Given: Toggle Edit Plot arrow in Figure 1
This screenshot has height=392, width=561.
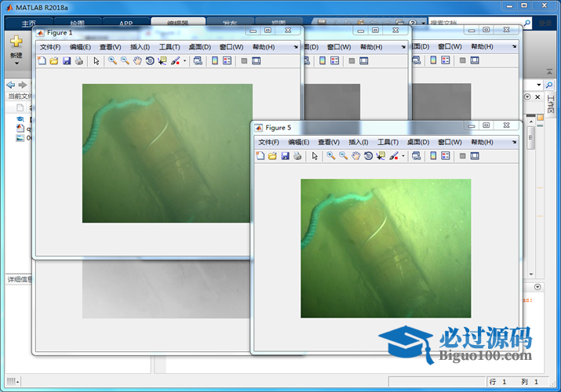Looking at the screenshot, I should point(97,60).
